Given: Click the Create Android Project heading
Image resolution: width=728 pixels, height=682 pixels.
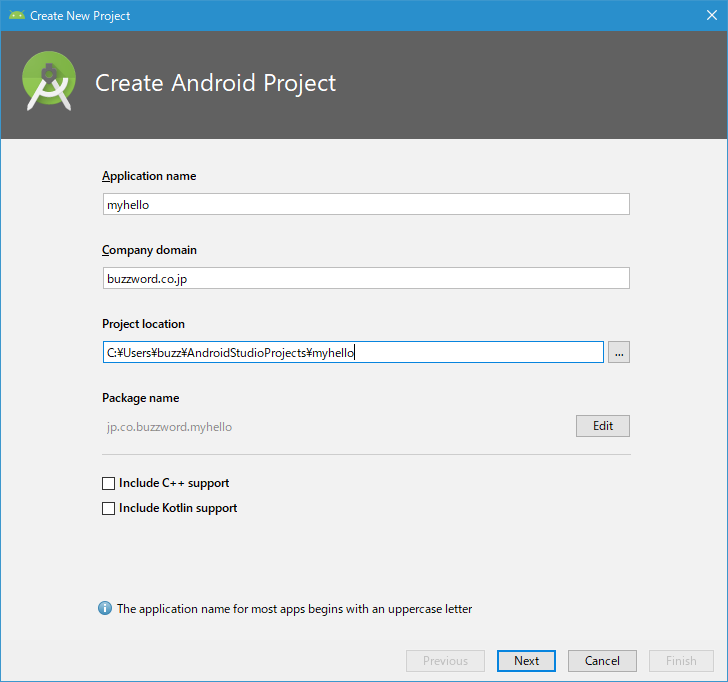Looking at the screenshot, I should pyautogui.click(x=215, y=84).
